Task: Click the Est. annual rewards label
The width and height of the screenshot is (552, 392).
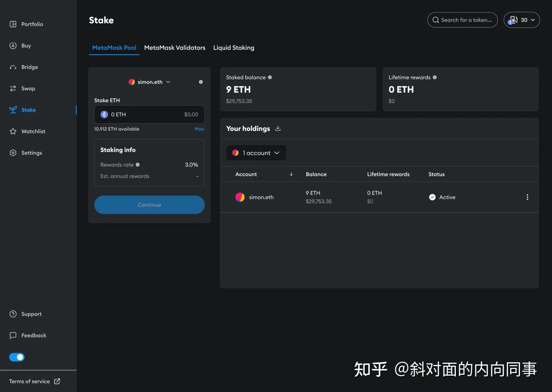Action: 125,176
